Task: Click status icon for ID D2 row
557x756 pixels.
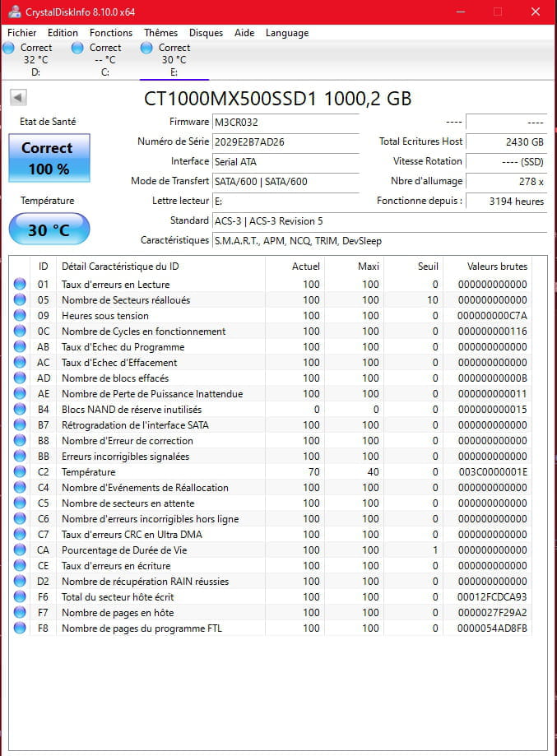Action: coord(20,581)
